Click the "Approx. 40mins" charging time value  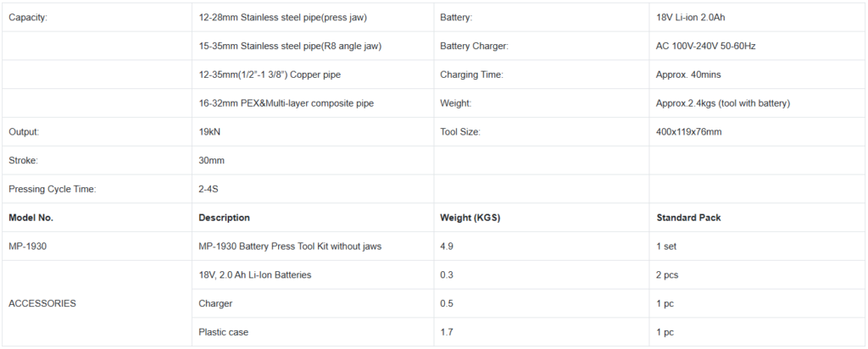coord(688,75)
